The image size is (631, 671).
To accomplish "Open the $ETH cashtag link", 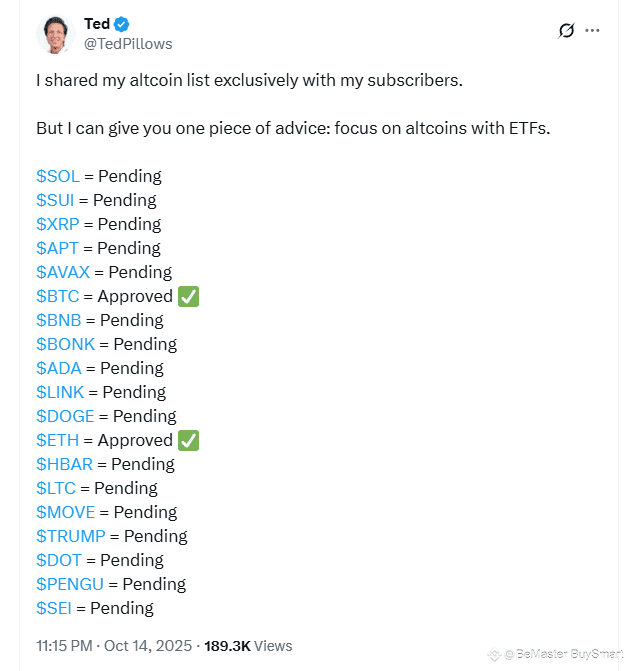I will 57,440.
